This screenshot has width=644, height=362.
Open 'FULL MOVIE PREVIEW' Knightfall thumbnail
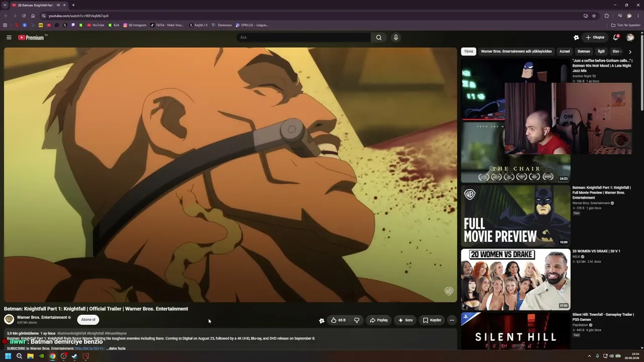516,216
